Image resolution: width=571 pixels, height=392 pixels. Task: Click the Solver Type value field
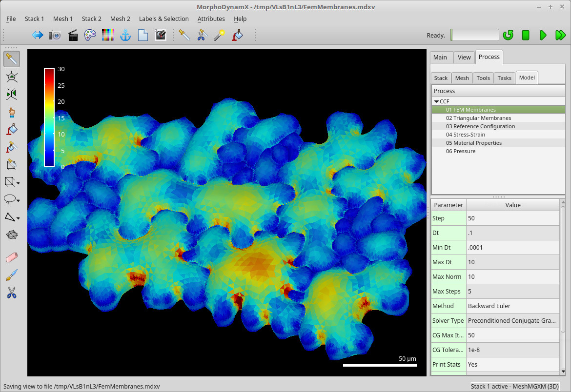[512, 320]
